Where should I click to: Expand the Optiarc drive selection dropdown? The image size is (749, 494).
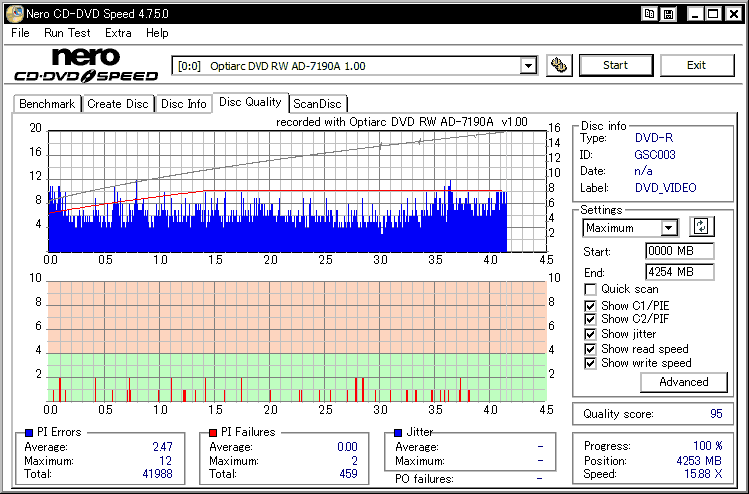tap(528, 66)
